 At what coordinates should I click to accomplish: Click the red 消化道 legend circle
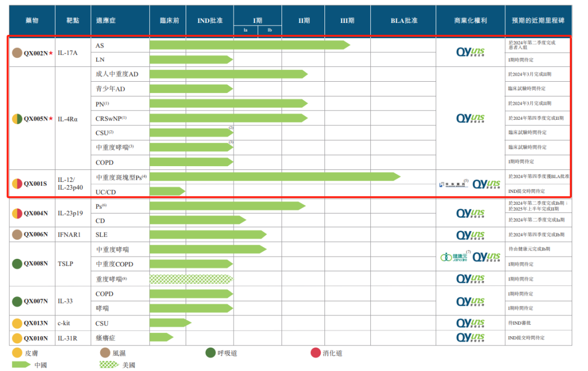pos(316,353)
